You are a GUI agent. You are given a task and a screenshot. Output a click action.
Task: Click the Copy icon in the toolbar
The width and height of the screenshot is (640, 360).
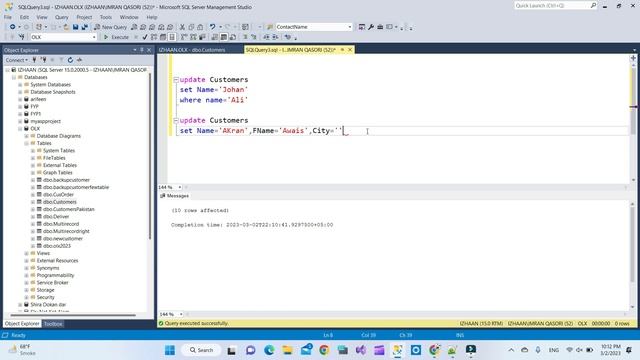click(191, 27)
